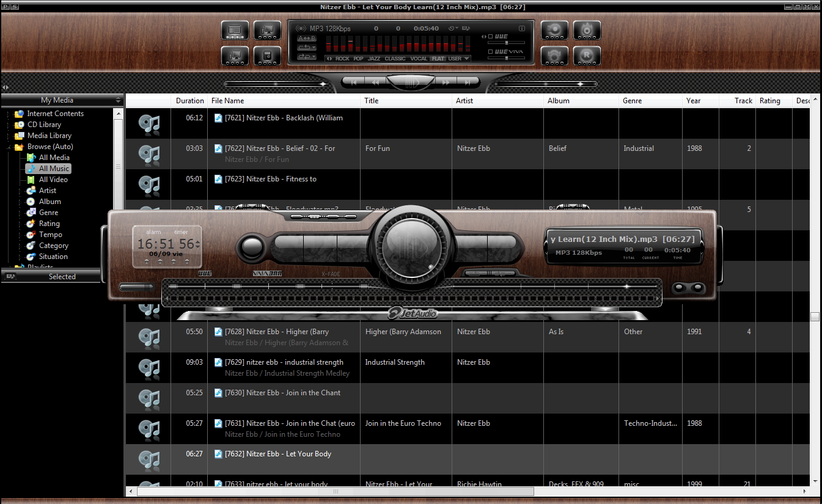Open the album view button in the top panel

[x=235, y=31]
